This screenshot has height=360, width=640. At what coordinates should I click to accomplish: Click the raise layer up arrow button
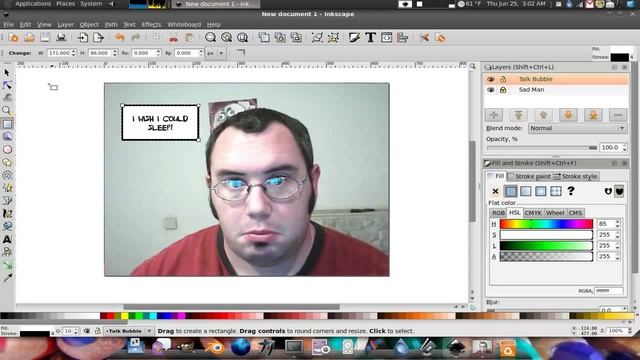(543, 115)
